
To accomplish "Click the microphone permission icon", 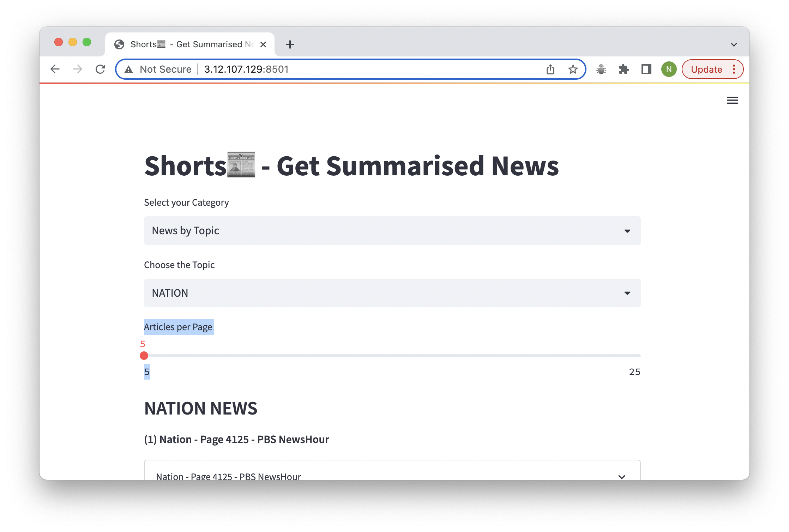I will 601,69.
